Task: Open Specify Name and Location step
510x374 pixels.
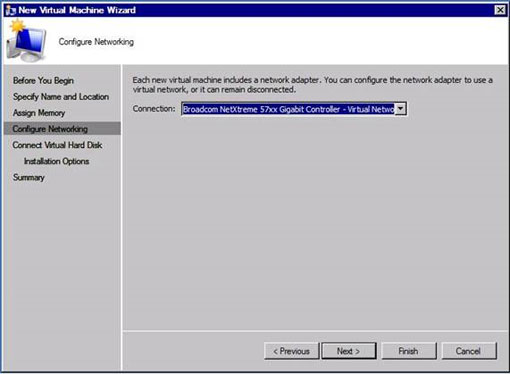Action: 61,97
